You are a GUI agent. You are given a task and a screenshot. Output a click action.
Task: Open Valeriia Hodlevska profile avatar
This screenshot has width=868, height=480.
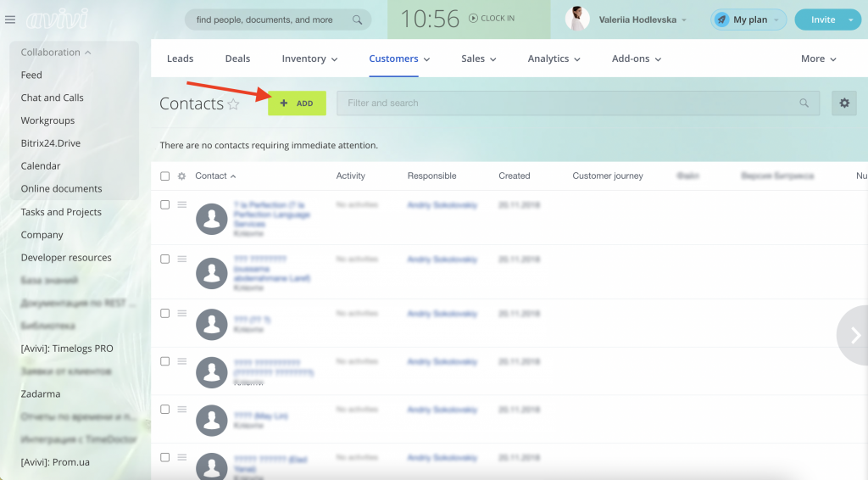click(576, 19)
